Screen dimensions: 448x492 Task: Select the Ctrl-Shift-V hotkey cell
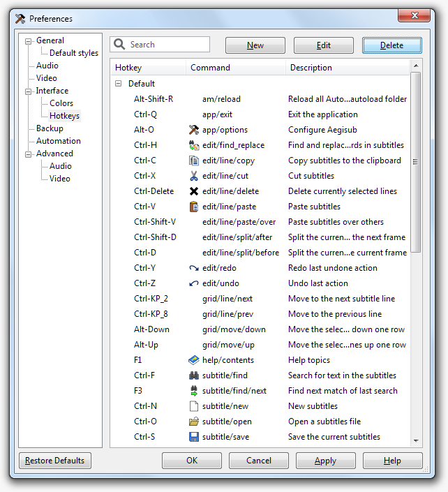[x=155, y=222]
